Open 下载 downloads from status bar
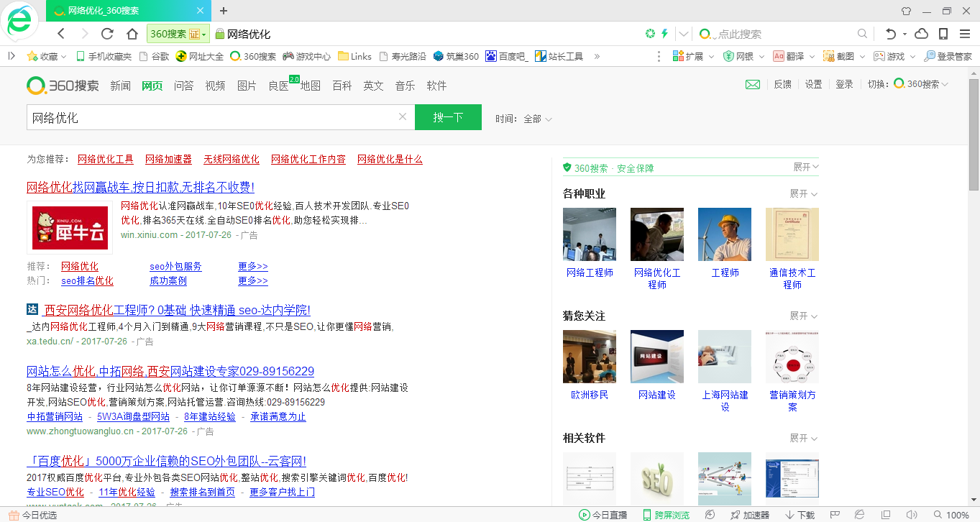 click(x=800, y=515)
